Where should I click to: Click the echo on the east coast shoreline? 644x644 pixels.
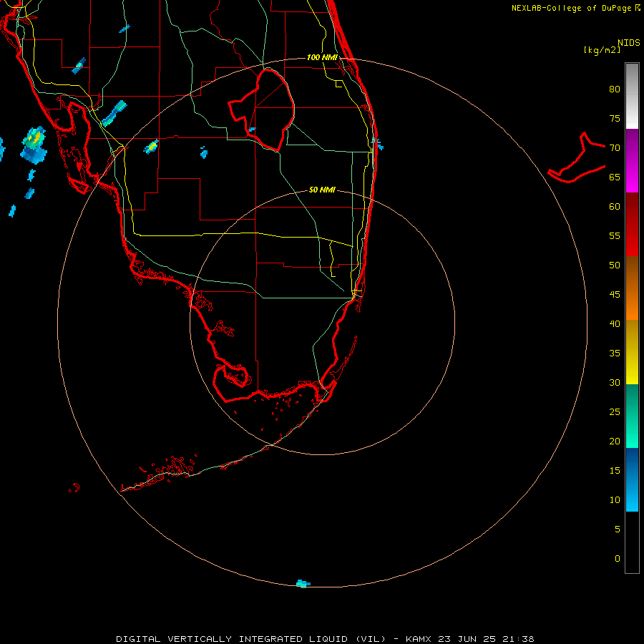(377, 144)
